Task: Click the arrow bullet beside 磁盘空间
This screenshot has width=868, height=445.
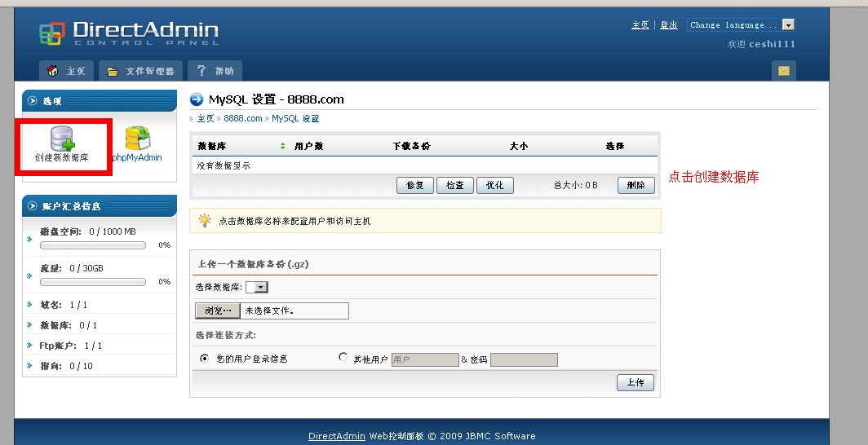Action: tap(29, 239)
